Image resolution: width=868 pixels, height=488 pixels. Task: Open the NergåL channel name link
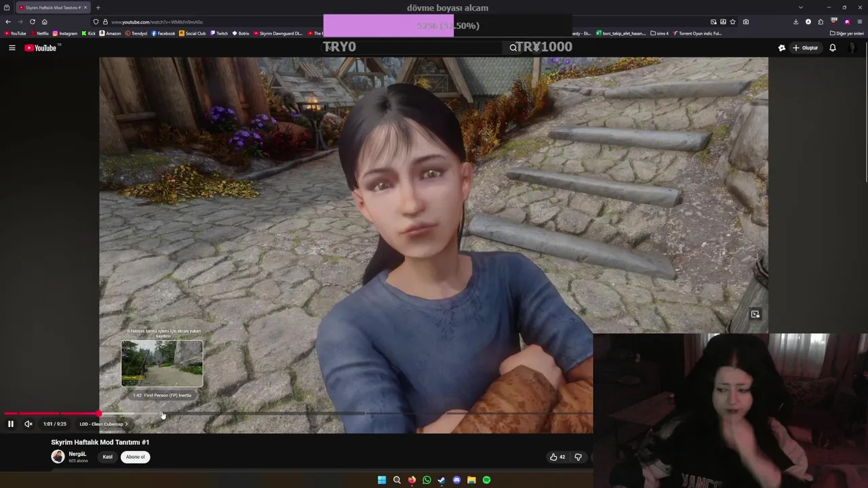[x=77, y=454]
